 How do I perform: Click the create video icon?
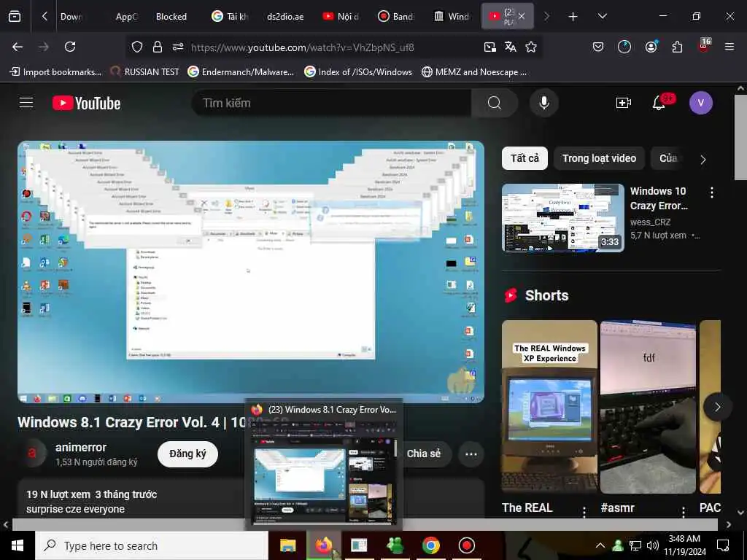pyautogui.click(x=623, y=103)
